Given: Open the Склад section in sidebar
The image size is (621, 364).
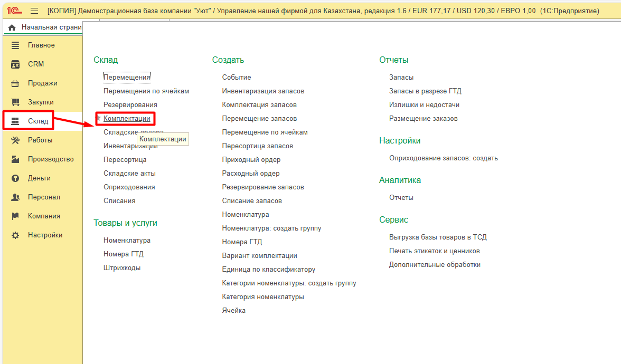Looking at the screenshot, I should coord(38,121).
